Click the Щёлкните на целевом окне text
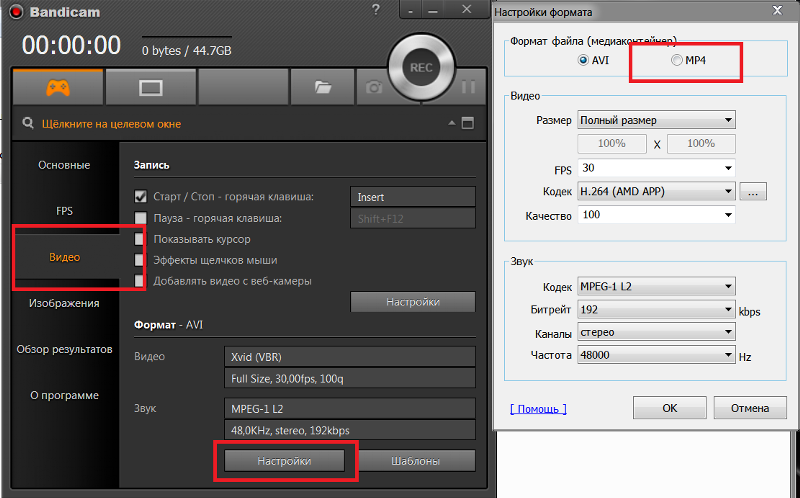 point(111,124)
